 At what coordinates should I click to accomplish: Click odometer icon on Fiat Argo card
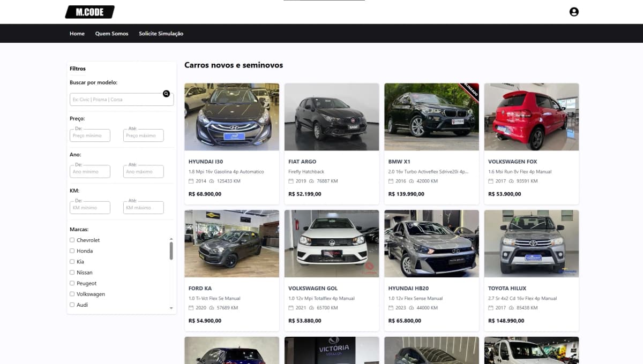[312, 181]
